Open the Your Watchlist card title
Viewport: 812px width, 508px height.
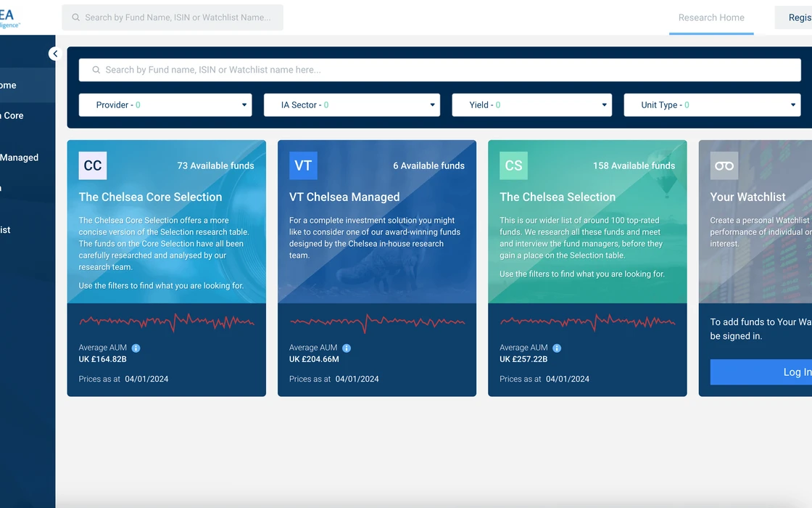[747, 197]
